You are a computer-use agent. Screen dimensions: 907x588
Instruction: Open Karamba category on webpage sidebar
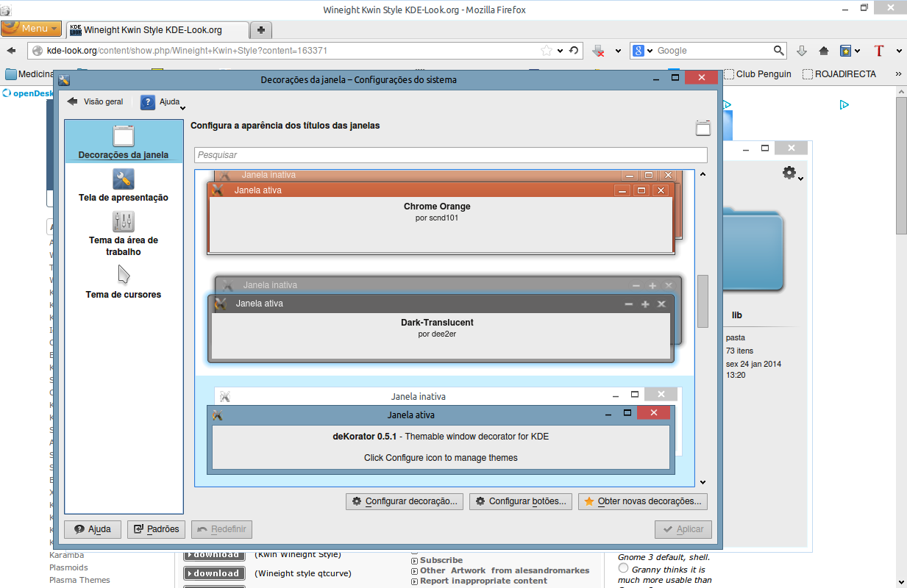click(x=67, y=555)
